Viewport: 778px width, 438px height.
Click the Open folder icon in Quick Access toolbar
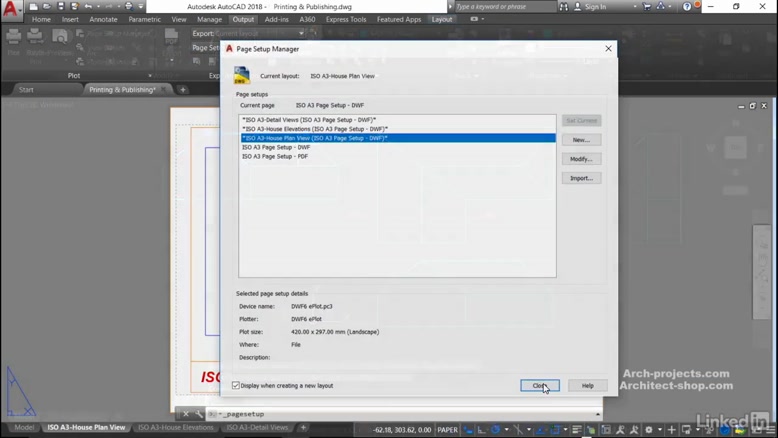[47, 6]
